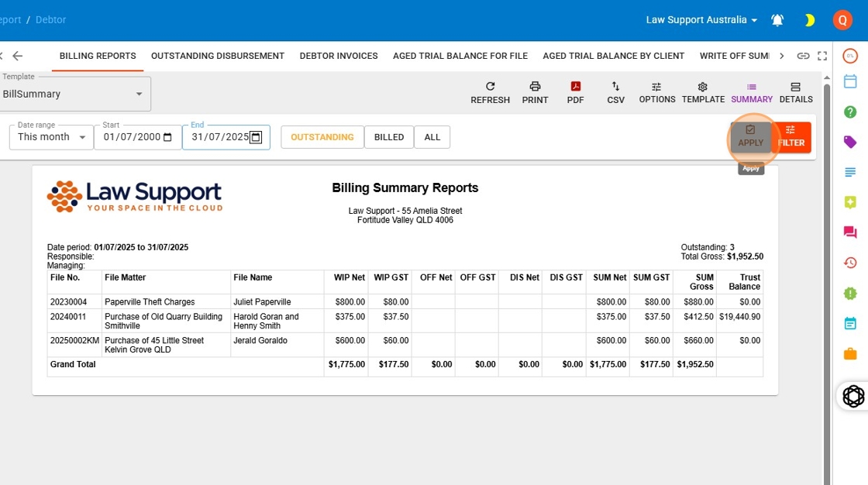The image size is (868, 485).
Task: Click file number 20250002KM
Action: (74, 340)
